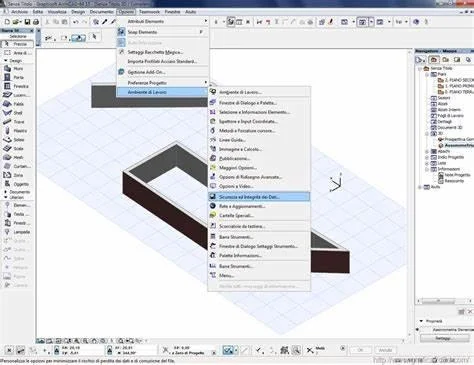Open the Documento menu

[x=102, y=12]
